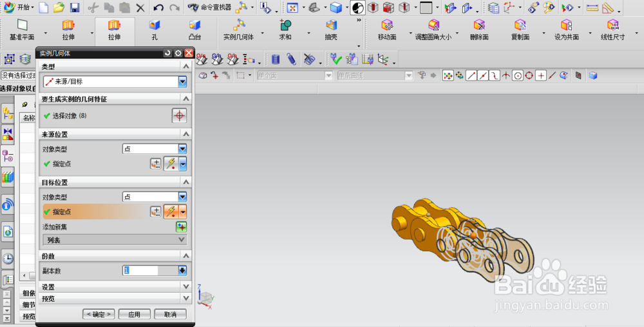Click the 没有选择过滤 selection filter box
The height and width of the screenshot is (327, 644).
[x=19, y=75]
